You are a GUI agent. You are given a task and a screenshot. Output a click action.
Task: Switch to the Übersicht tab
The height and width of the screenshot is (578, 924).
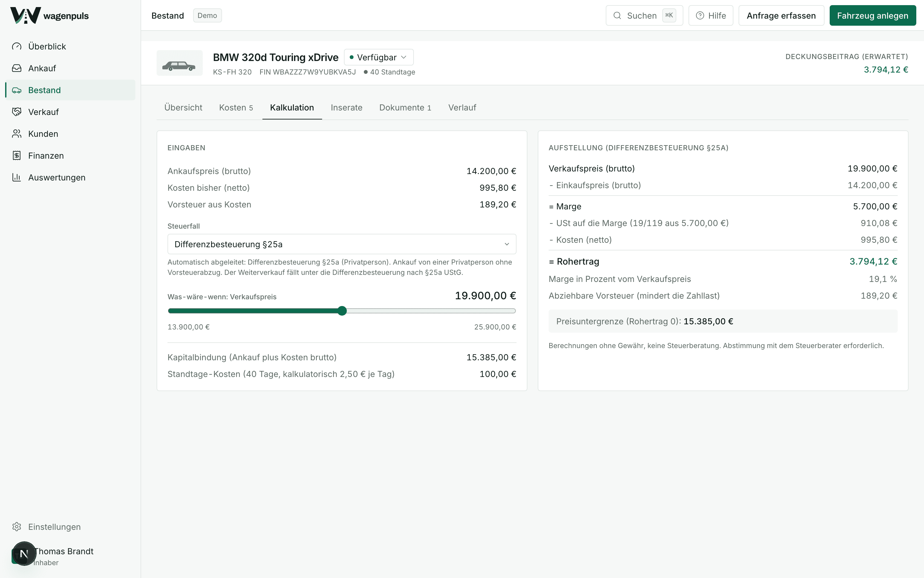(183, 108)
